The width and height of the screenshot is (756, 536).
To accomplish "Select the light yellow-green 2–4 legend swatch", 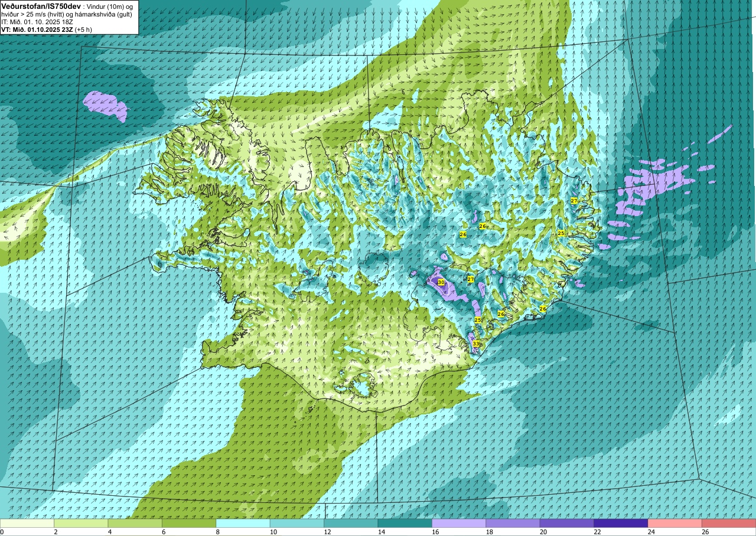I will tap(81, 524).
